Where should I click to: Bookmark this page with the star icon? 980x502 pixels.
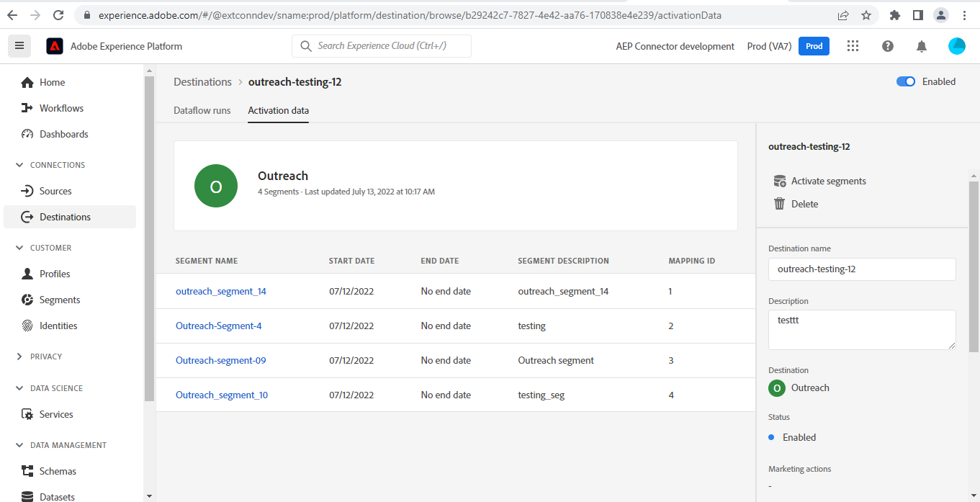pos(866,15)
